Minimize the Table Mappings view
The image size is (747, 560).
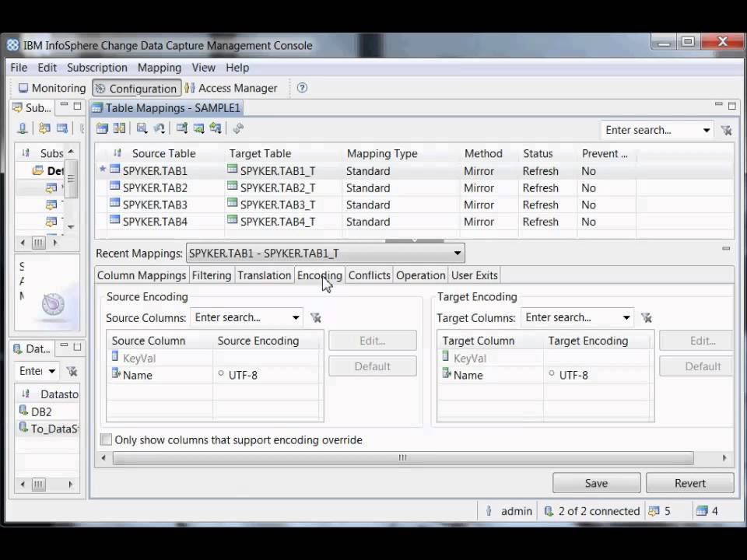(719, 105)
